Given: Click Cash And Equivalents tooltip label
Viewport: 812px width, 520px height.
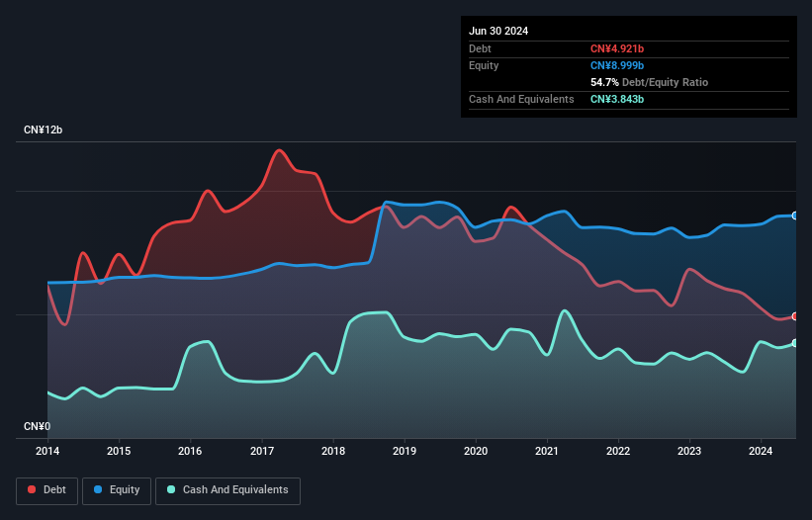Looking at the screenshot, I should 521,99.
